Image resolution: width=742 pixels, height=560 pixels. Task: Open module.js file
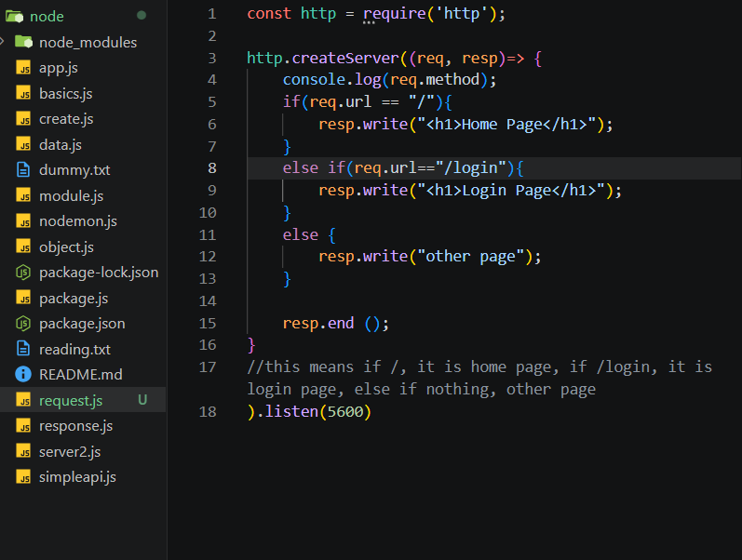(x=72, y=195)
